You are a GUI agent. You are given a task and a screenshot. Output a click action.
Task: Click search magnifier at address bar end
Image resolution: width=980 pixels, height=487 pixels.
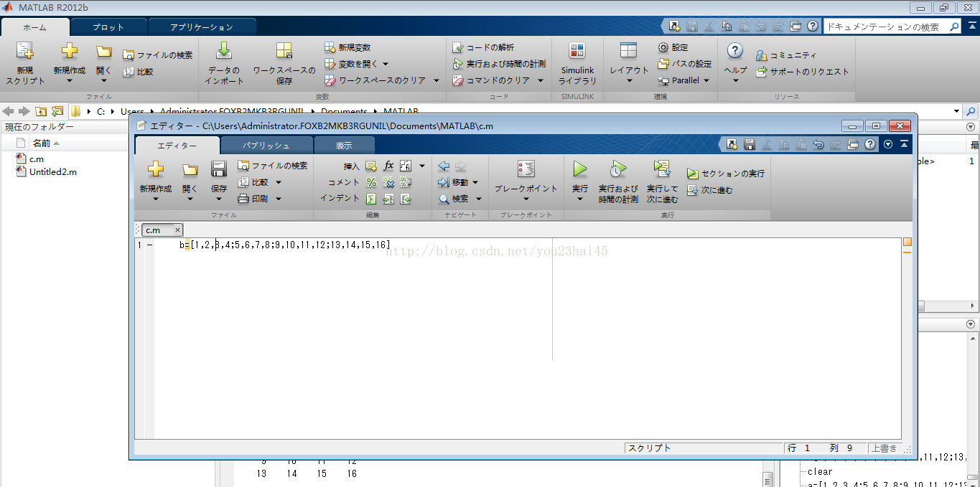(x=971, y=111)
